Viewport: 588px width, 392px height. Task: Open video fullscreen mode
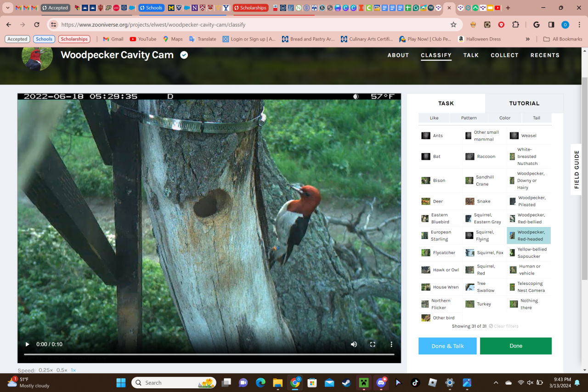point(373,344)
